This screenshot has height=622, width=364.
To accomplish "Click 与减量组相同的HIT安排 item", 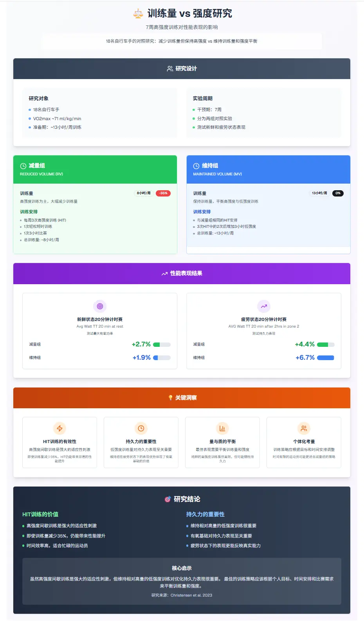I will coord(217,220).
